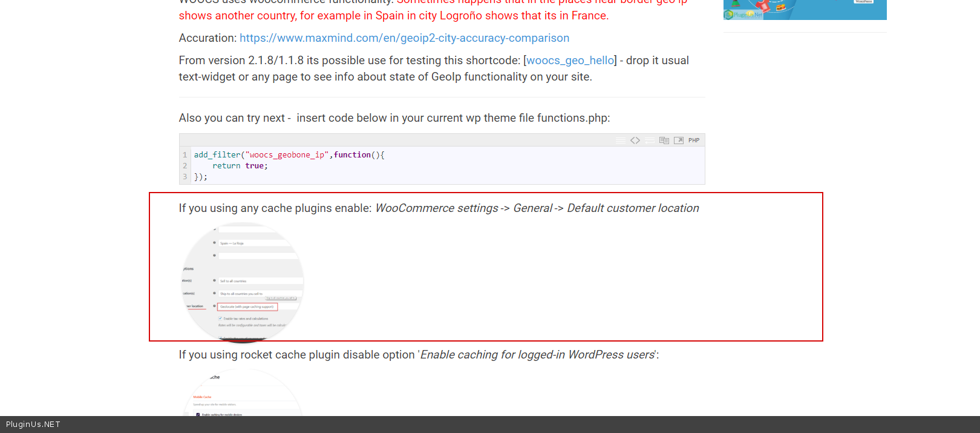Click line number 3 in the code gutter
The width and height of the screenshot is (980, 433).
click(185, 177)
